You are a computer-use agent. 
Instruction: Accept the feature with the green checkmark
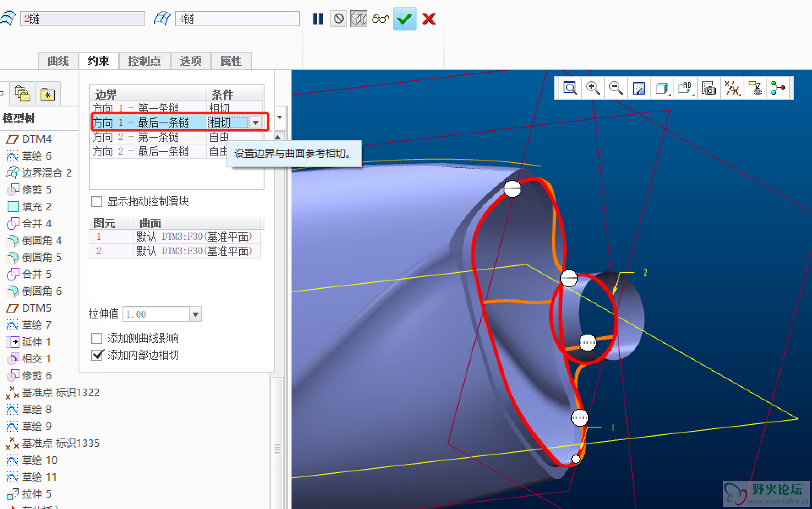(404, 19)
